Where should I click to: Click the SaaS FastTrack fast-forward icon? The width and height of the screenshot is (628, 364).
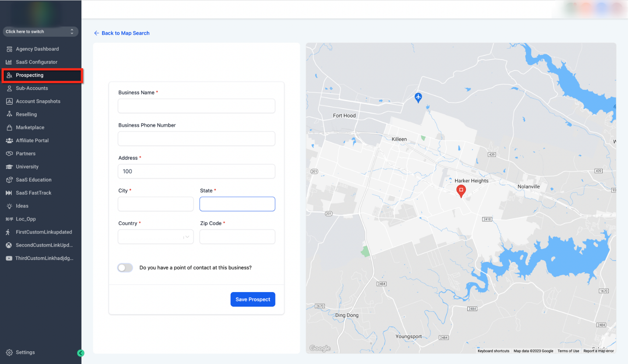click(x=9, y=193)
